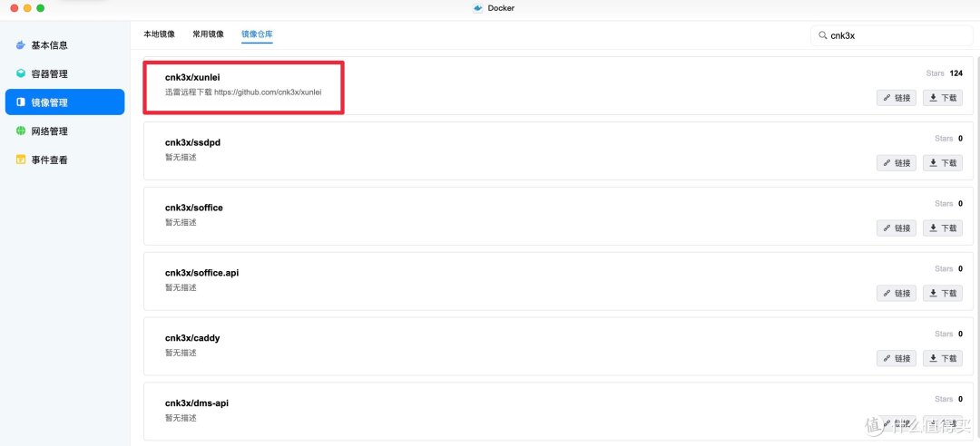Switch to the 本地镜像 tab
Screen dimensions: 980x446
pos(158,34)
